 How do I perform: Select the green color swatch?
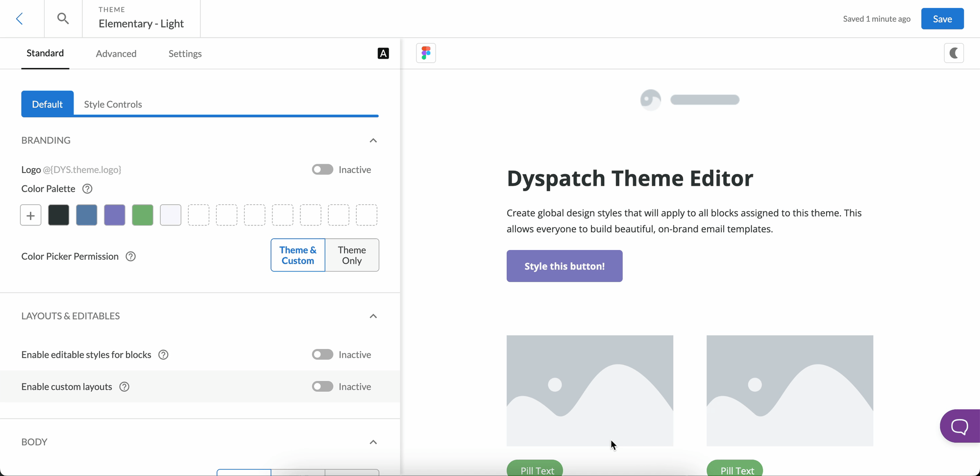tap(143, 215)
